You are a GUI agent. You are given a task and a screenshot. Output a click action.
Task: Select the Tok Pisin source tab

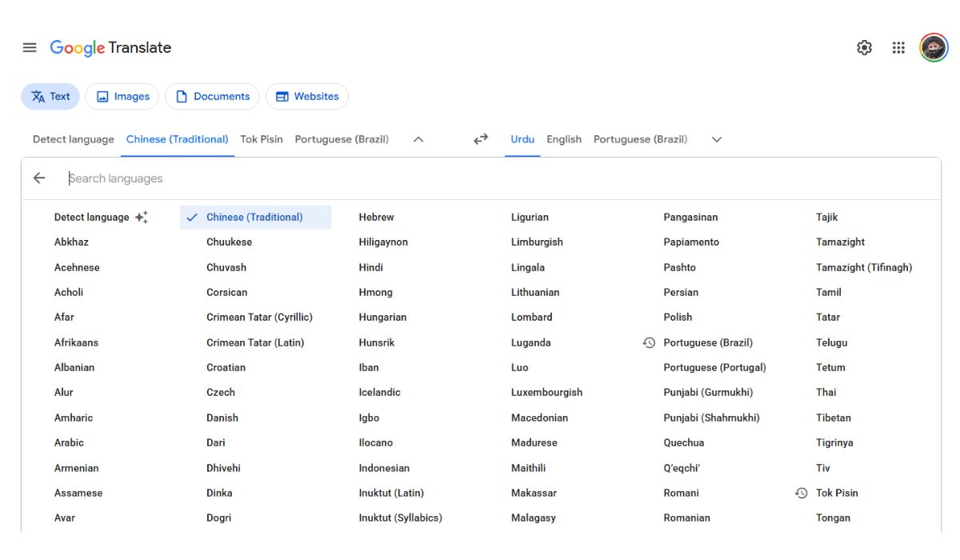262,139
